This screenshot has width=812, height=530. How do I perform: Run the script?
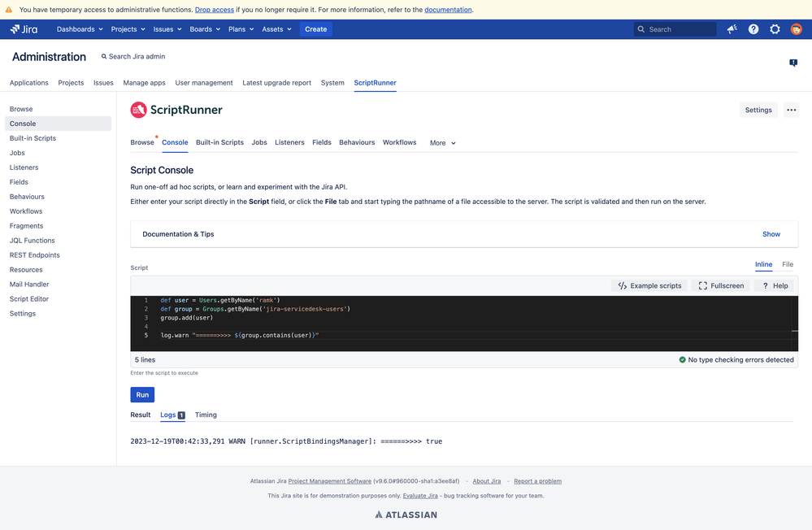142,395
